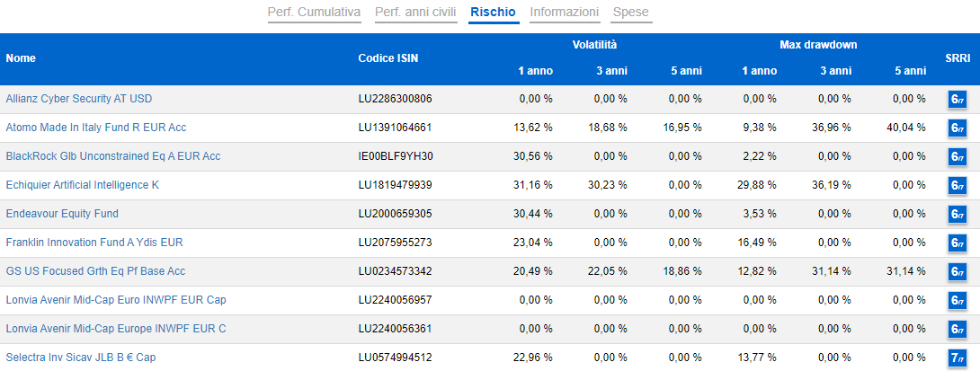Click SRRI badge for Echiquier Artificial Intelligence

(x=957, y=185)
